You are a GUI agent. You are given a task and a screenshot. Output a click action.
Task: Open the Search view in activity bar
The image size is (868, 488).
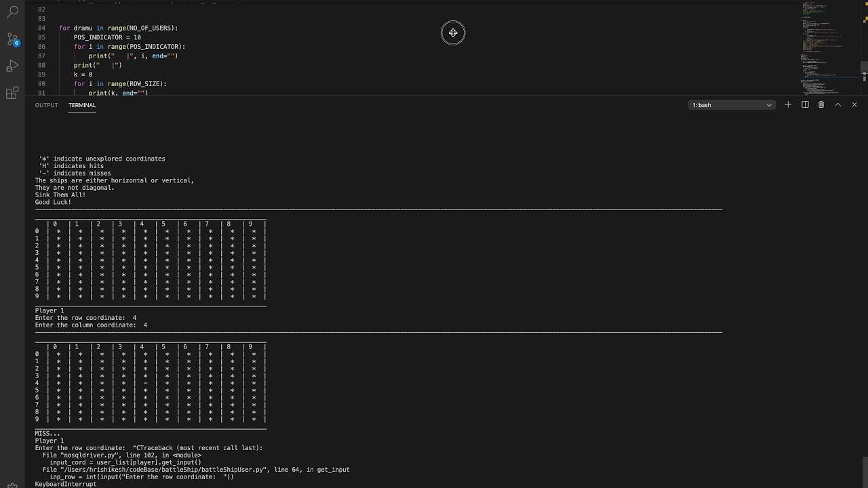(x=12, y=13)
